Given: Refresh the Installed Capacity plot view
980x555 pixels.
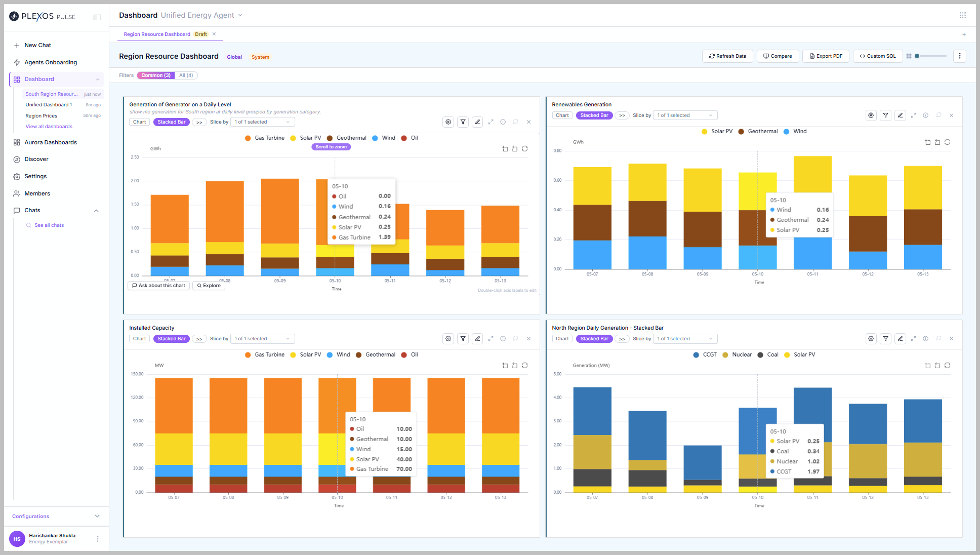Looking at the screenshot, I should coord(525,366).
